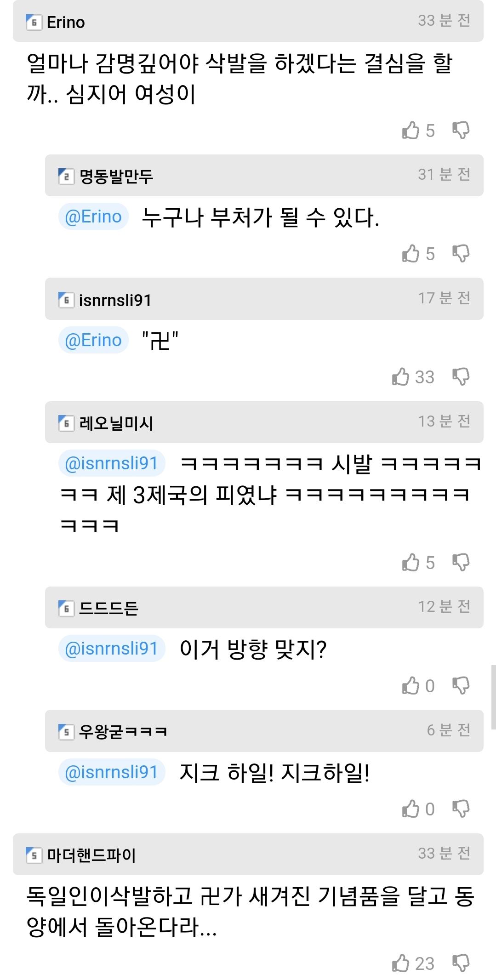496x980 pixels.
Task: Upvote Erino's top comment
Action: 410,131
